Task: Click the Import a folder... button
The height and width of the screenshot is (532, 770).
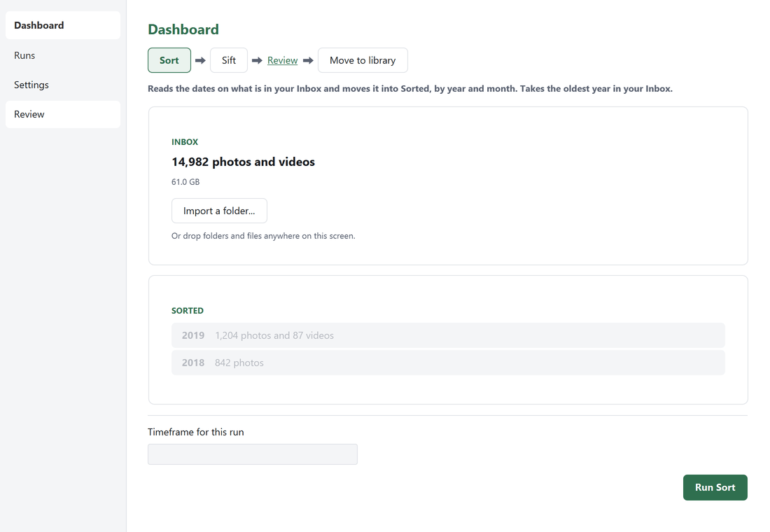Action: pyautogui.click(x=220, y=211)
